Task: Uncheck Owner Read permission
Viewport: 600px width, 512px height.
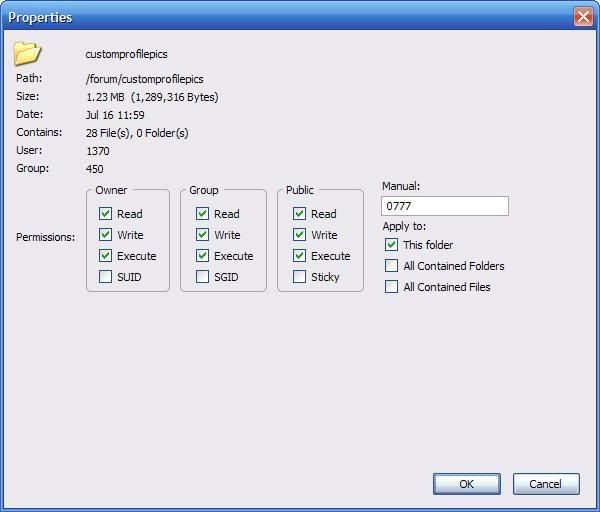Action: point(105,214)
